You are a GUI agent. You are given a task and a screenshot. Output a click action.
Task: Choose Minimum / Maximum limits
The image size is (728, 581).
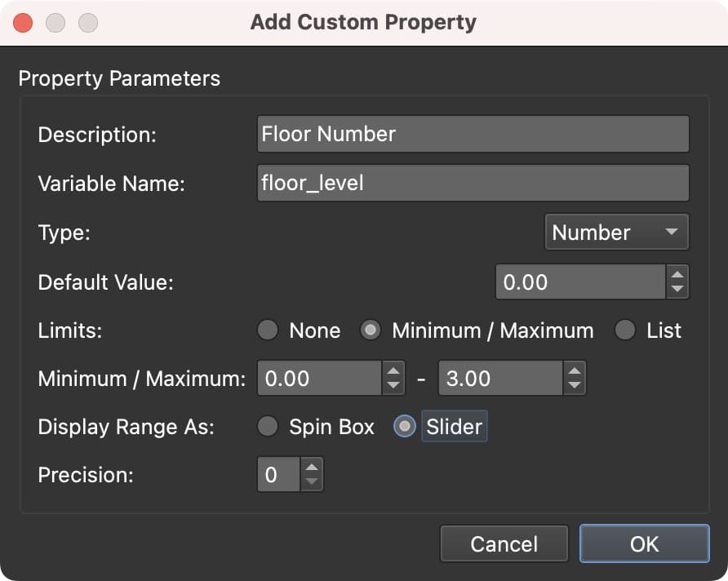point(371,330)
